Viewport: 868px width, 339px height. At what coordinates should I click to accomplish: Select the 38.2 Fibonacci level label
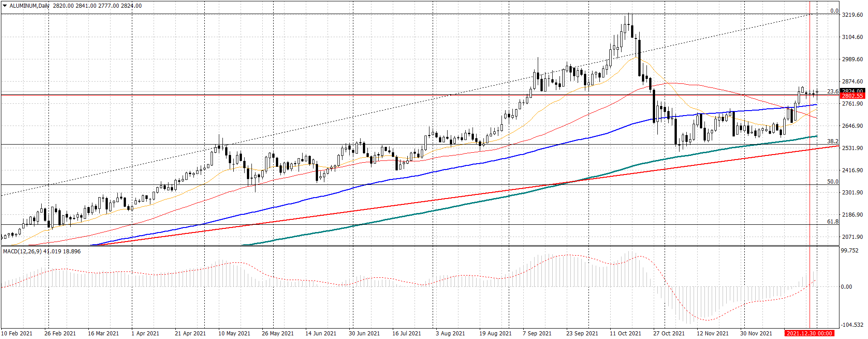coord(833,141)
